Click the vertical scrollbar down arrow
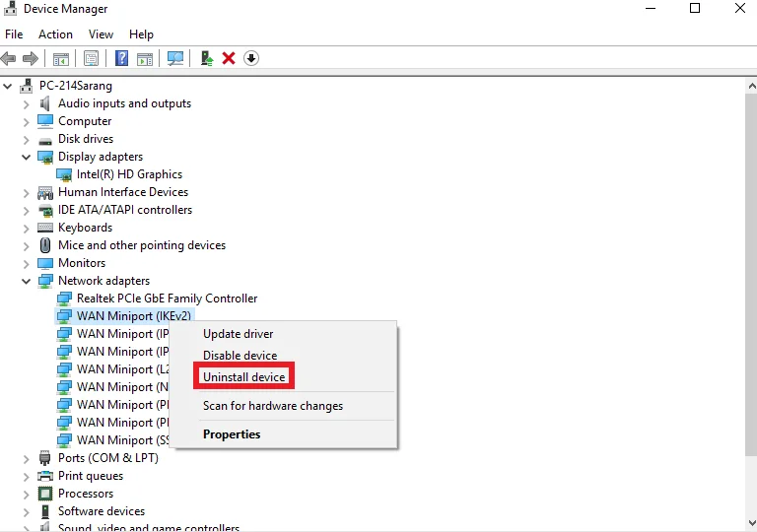Viewport: 757px width, 532px height. click(x=751, y=523)
